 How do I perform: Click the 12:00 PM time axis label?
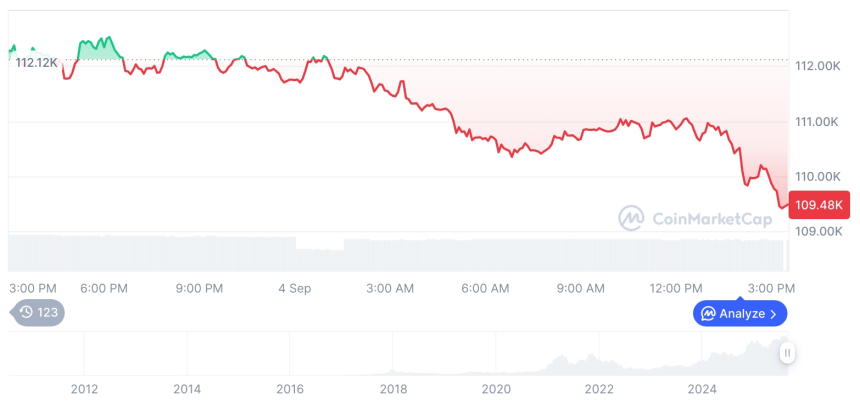(677, 288)
